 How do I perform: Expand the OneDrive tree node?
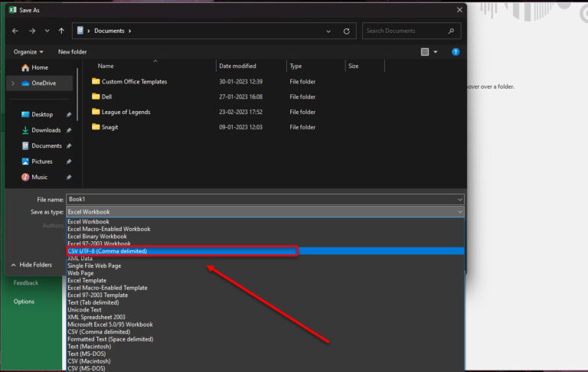click(x=13, y=83)
